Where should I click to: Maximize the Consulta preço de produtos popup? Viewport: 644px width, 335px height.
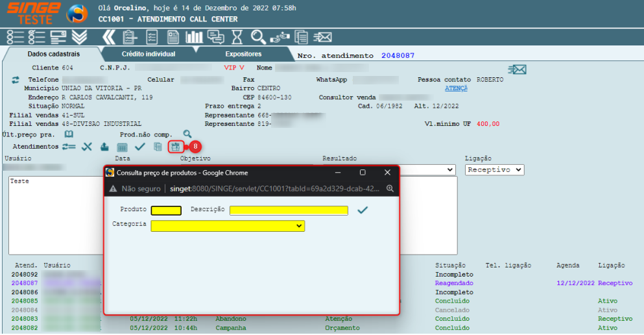click(x=363, y=173)
